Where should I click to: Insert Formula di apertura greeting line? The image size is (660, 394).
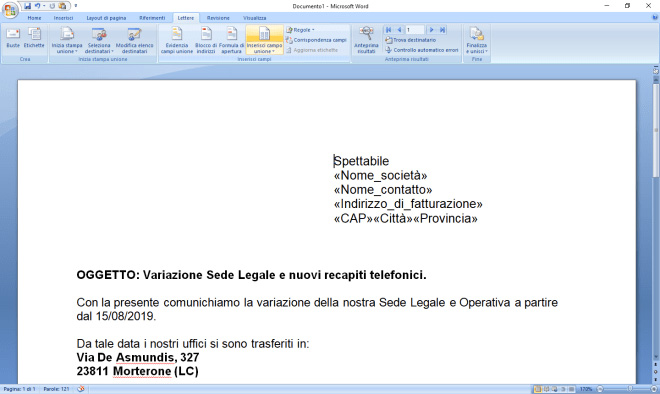point(231,40)
